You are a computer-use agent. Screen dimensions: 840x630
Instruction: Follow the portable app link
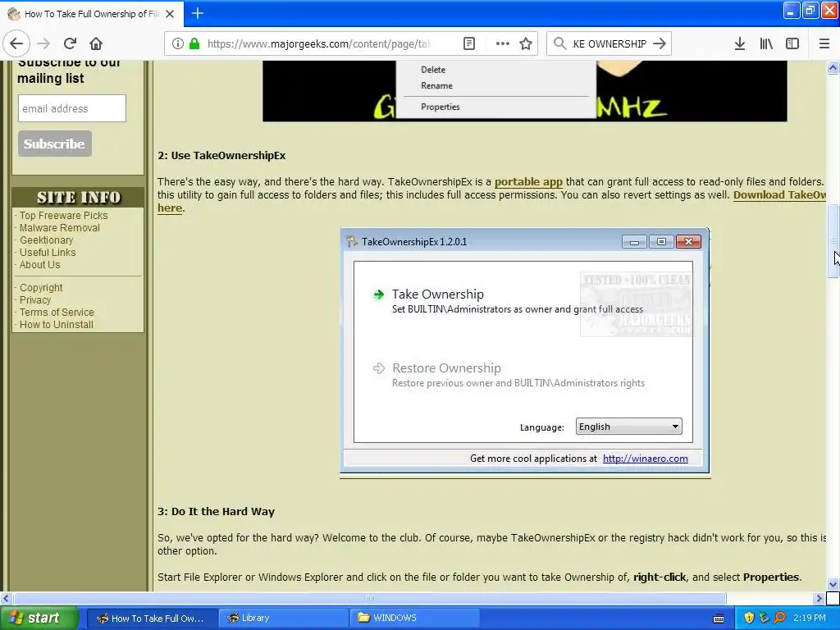pos(528,181)
